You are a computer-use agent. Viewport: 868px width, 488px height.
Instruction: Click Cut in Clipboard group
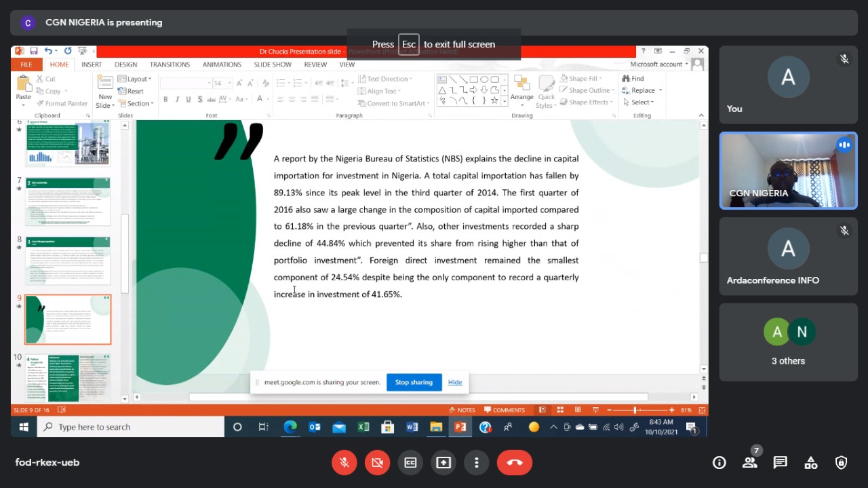point(45,79)
